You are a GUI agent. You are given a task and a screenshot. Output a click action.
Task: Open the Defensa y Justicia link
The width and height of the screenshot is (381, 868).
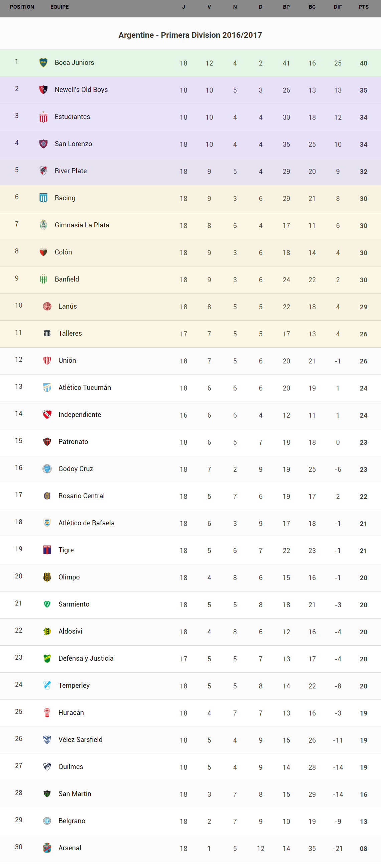click(x=86, y=658)
